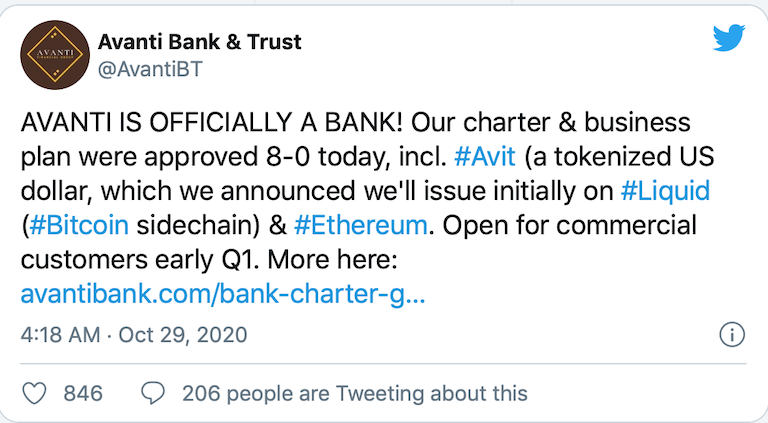Click the @AvantiBT handle
The height and width of the screenshot is (423, 768).
point(150,69)
